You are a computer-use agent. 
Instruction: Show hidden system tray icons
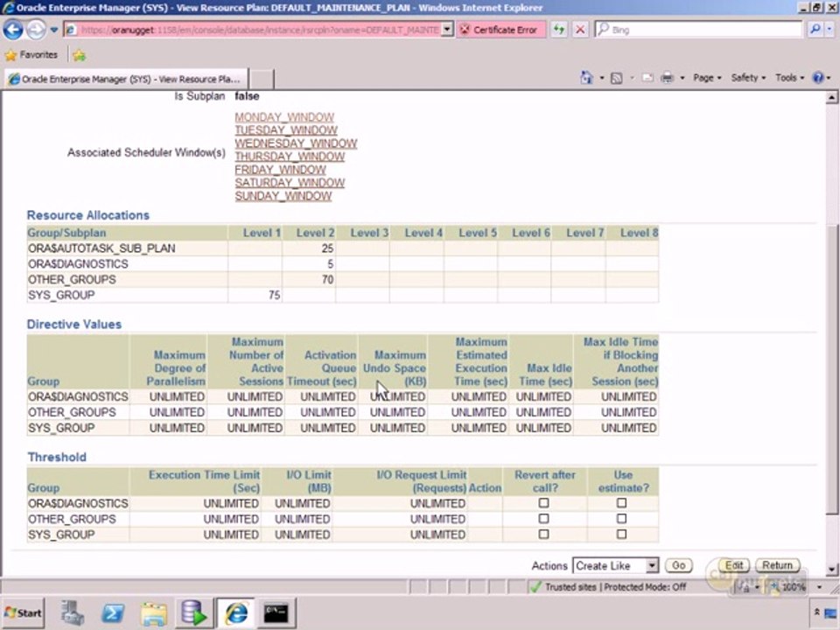coord(816,612)
